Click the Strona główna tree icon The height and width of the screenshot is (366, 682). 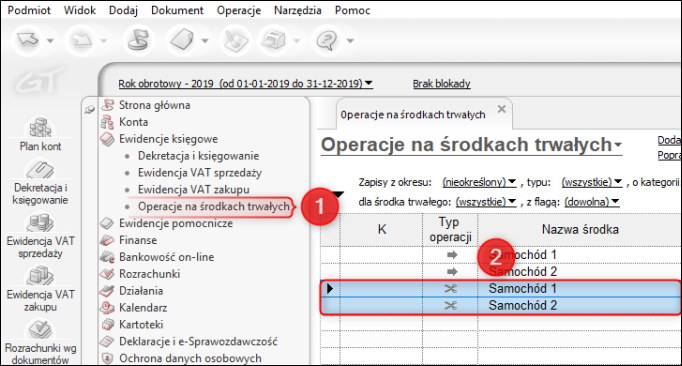click(107, 105)
